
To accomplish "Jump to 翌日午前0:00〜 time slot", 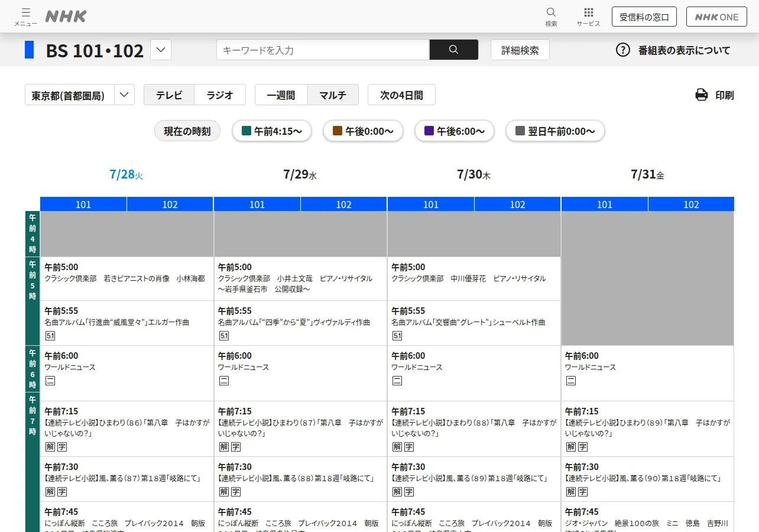I will [x=555, y=131].
